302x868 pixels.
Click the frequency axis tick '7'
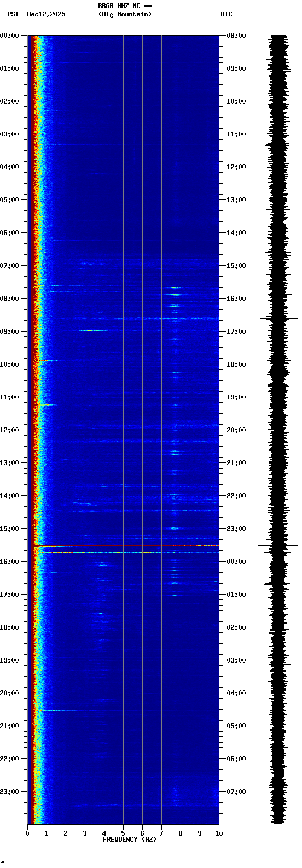click(x=161, y=833)
